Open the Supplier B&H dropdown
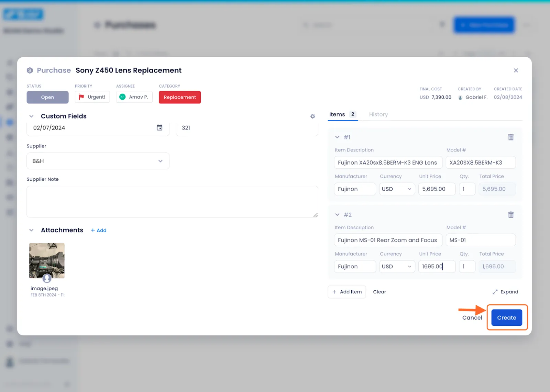 pyautogui.click(x=98, y=161)
